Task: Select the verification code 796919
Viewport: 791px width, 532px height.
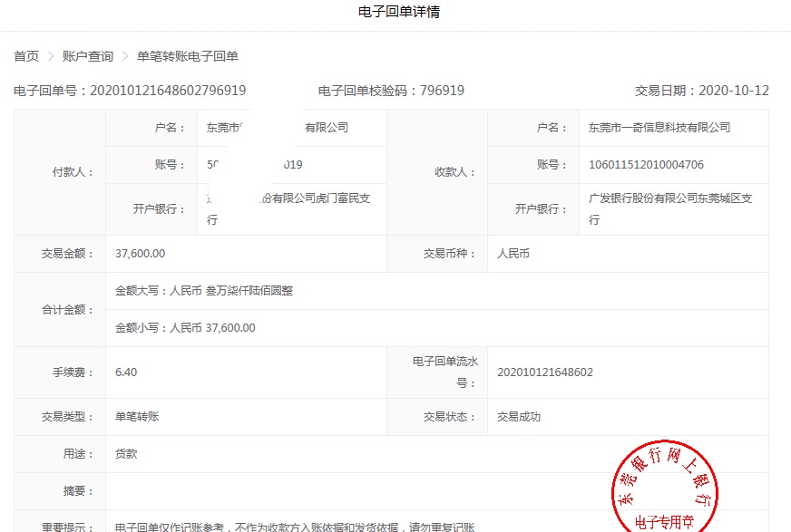Action: [x=442, y=91]
